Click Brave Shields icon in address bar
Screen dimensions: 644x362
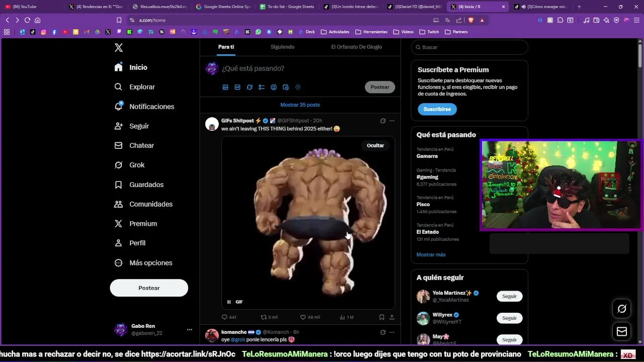[x=471, y=20]
